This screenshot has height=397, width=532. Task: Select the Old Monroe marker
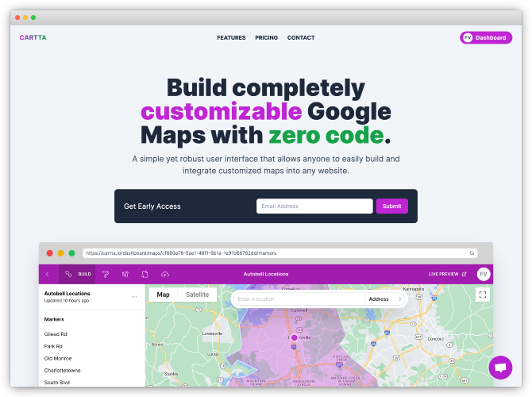58,358
